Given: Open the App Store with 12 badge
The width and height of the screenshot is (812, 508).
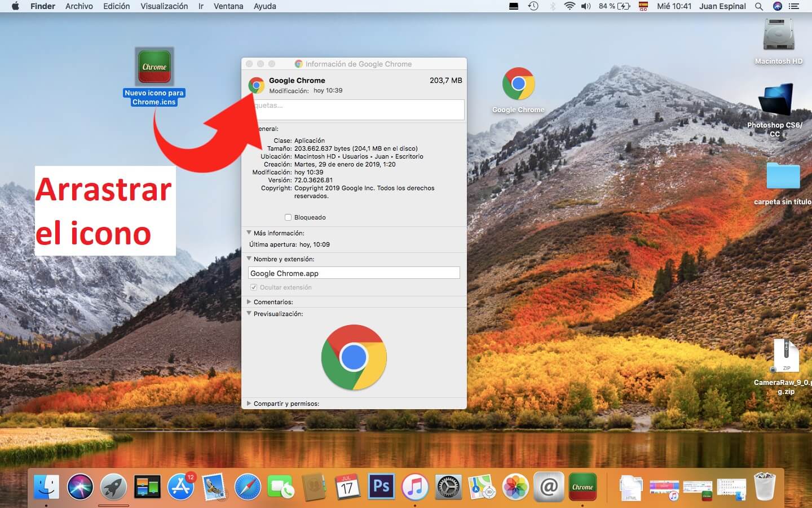Looking at the screenshot, I should click(181, 487).
